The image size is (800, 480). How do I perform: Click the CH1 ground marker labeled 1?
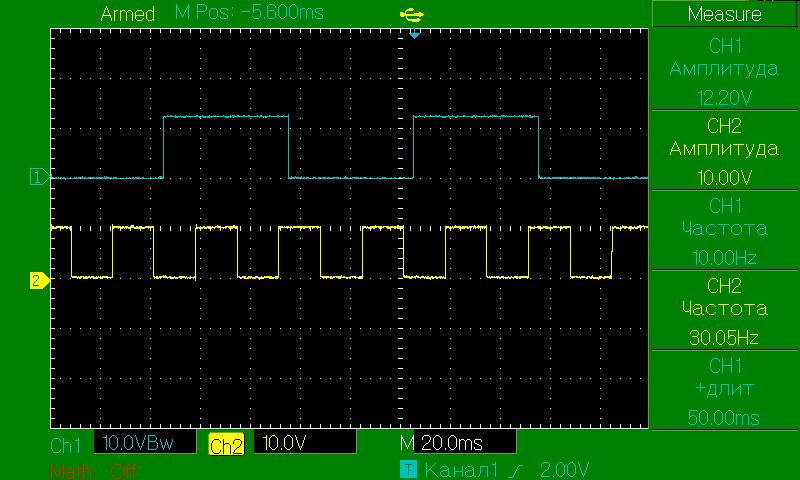click(x=39, y=177)
